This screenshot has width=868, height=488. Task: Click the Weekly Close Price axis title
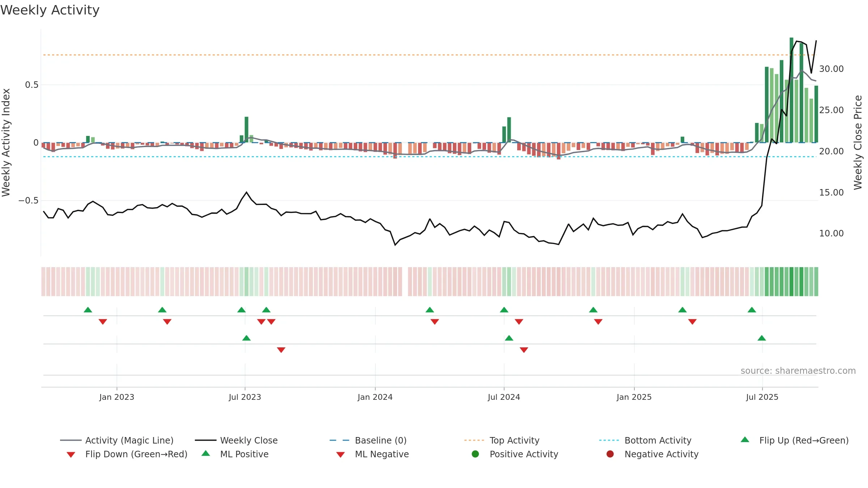click(858, 142)
